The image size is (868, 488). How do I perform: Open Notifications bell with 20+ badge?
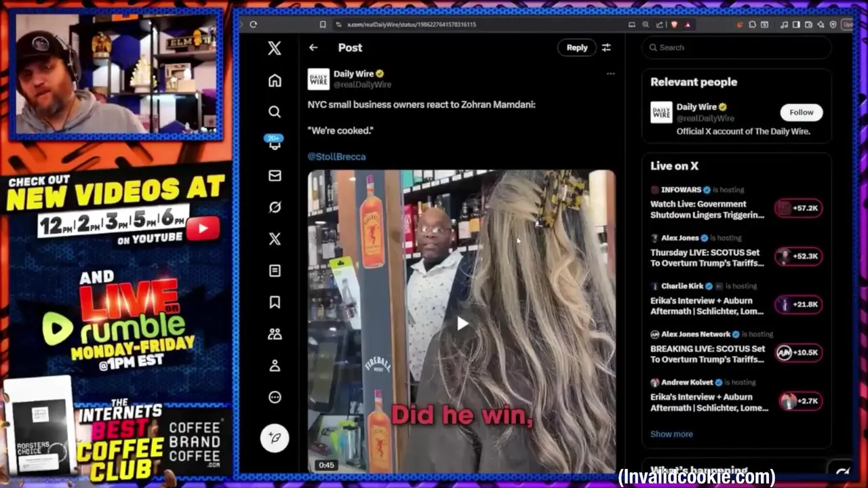(275, 142)
